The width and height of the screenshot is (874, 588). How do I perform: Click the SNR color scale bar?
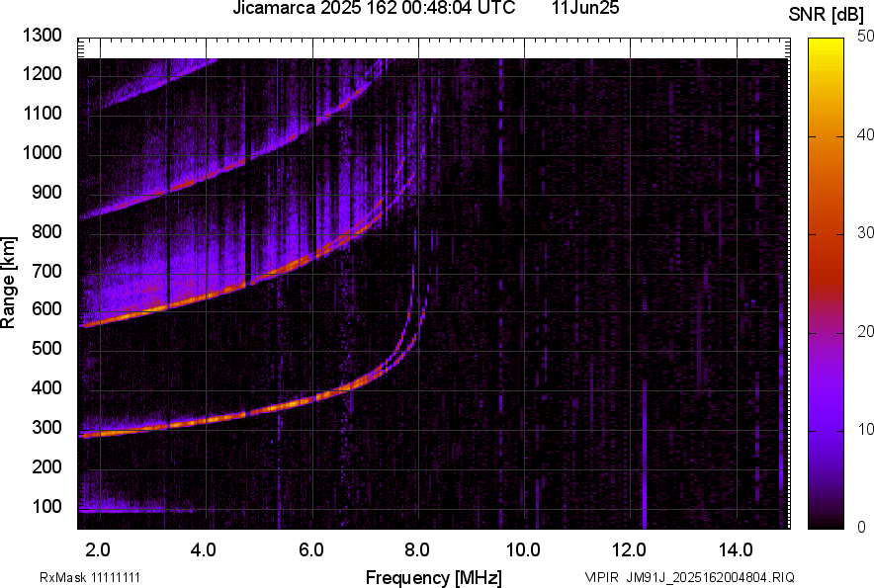(827, 284)
